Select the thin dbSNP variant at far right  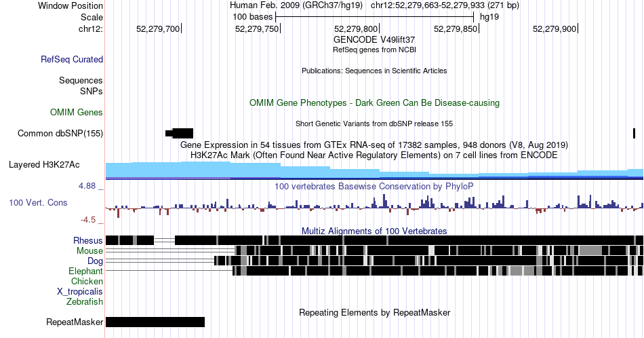point(634,133)
